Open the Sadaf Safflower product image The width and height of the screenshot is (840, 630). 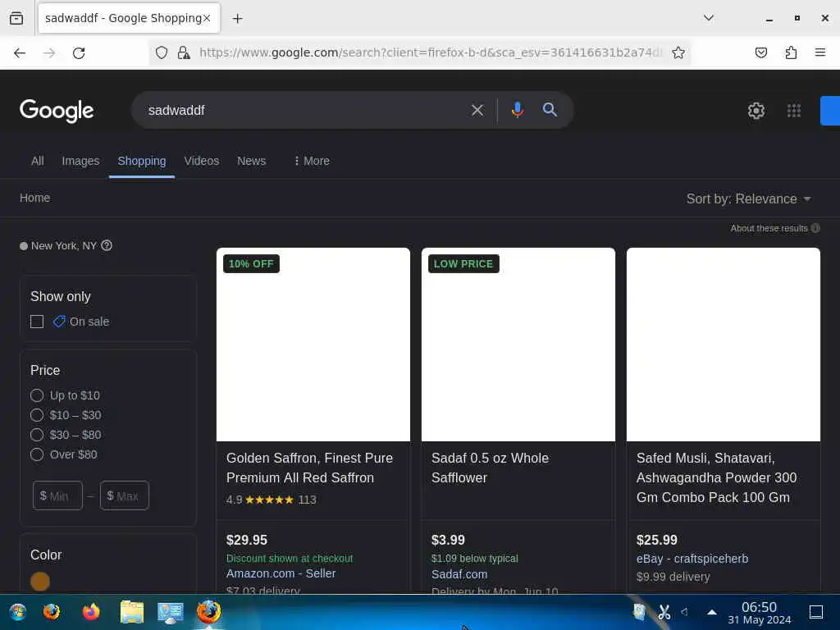518,345
